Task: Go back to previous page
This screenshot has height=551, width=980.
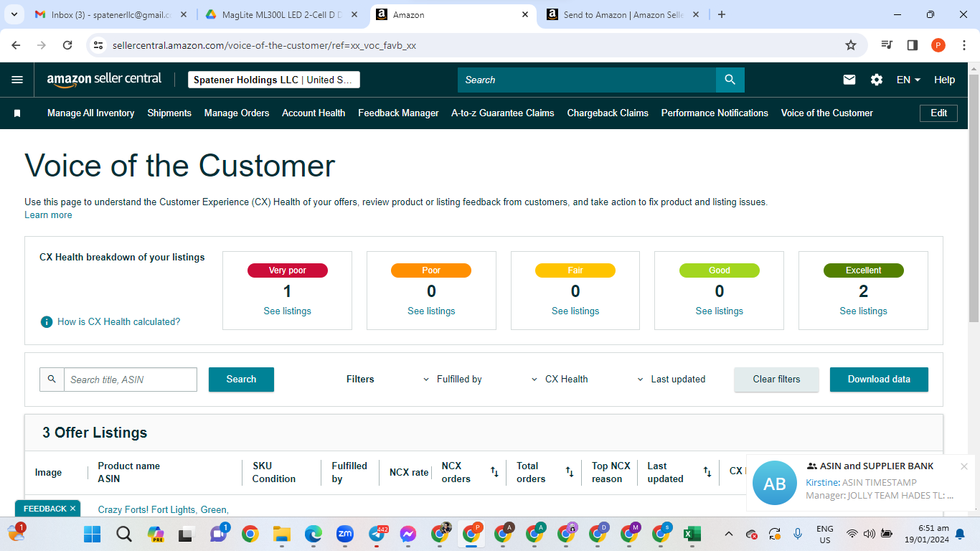Action: pyautogui.click(x=16, y=45)
